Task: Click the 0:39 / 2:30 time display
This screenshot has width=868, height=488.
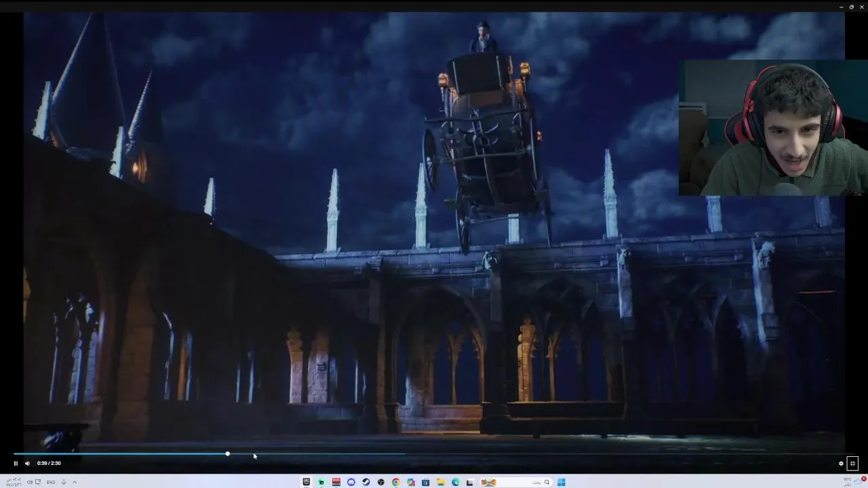Action: point(49,464)
